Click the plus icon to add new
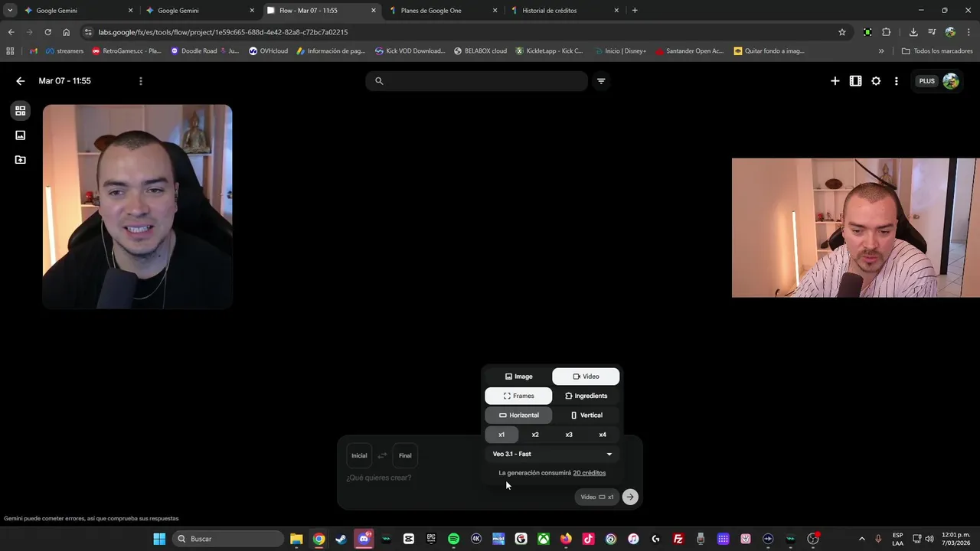The height and width of the screenshot is (551, 980). click(835, 81)
